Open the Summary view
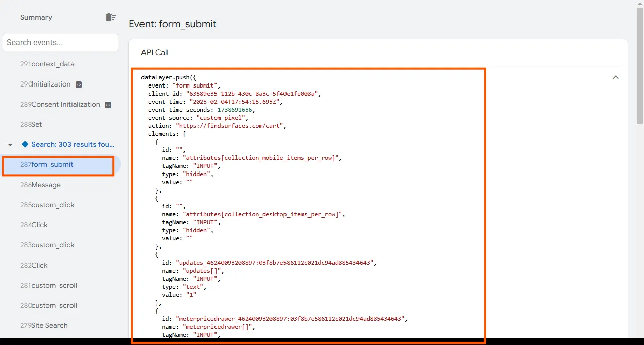The width and height of the screenshot is (644, 345). click(x=36, y=17)
